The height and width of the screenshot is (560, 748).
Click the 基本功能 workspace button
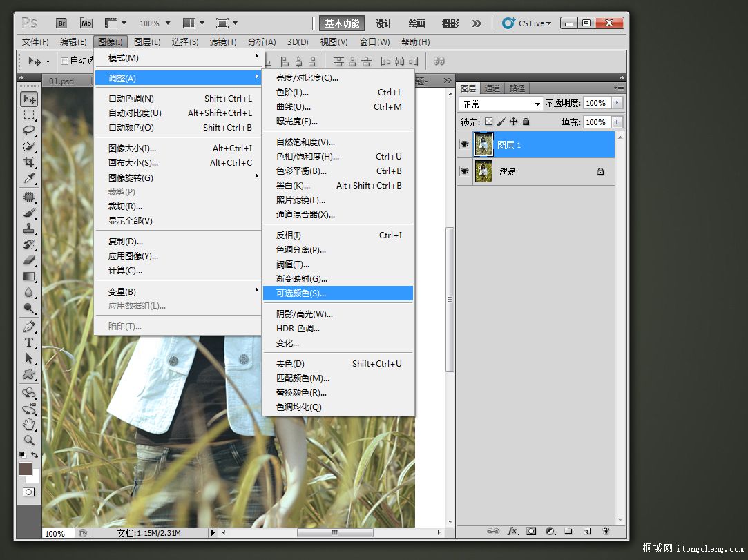[341, 23]
